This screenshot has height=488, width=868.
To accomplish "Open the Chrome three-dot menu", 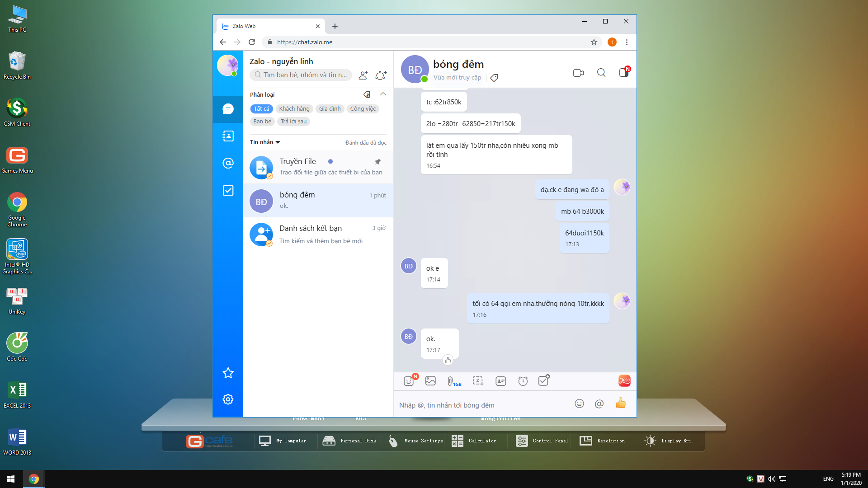I will tap(627, 42).
